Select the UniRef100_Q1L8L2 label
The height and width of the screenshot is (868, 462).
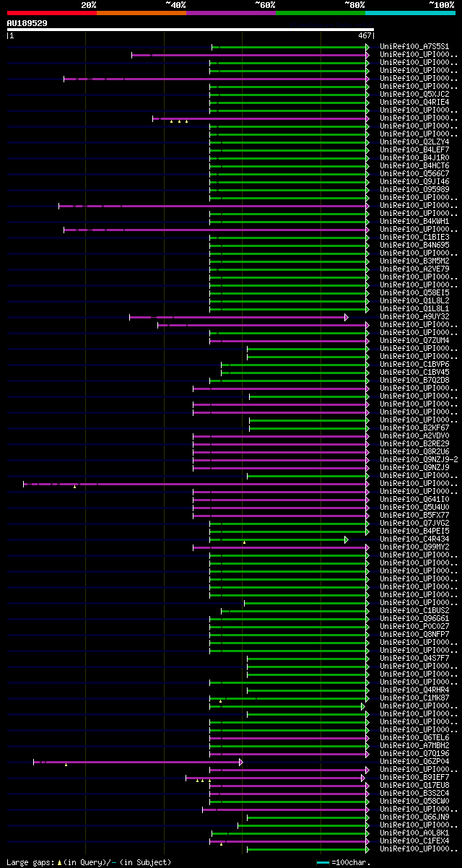click(414, 300)
